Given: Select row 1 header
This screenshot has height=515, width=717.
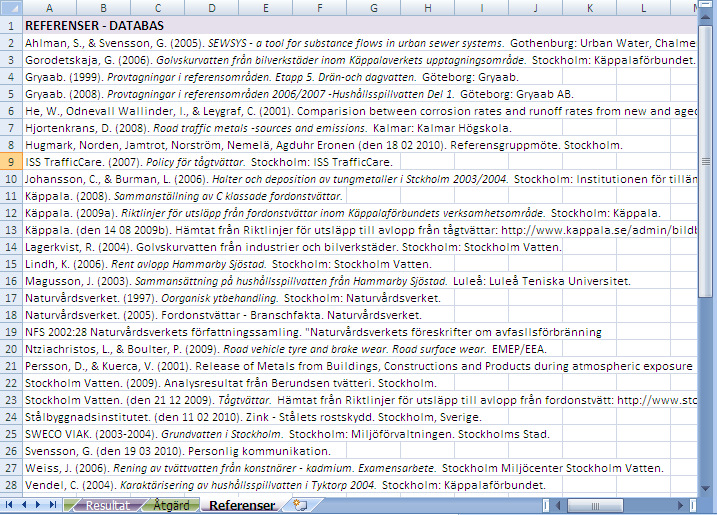Looking at the screenshot, I should [x=11, y=26].
